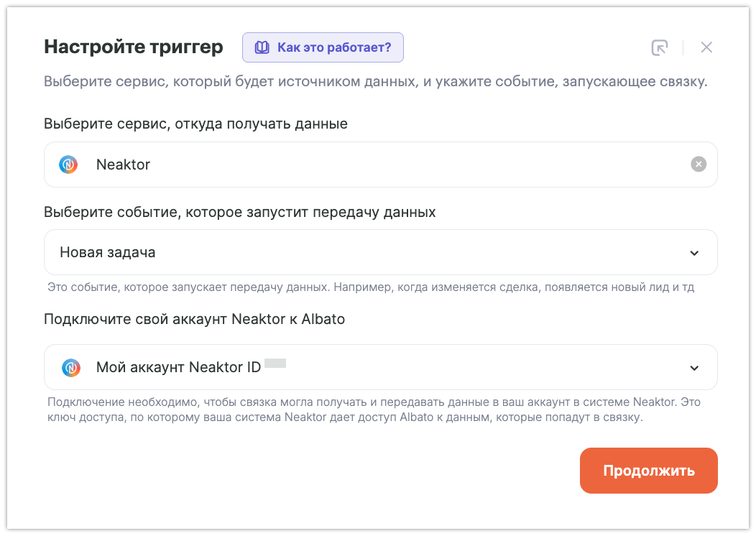Click the 'Выберите событие' field label
Image resolution: width=756 pixels, height=536 pixels.
239,212
